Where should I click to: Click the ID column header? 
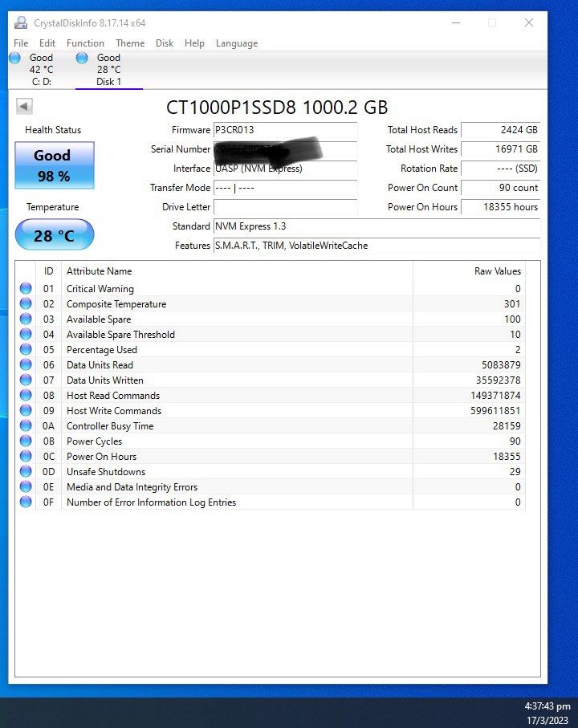click(49, 271)
